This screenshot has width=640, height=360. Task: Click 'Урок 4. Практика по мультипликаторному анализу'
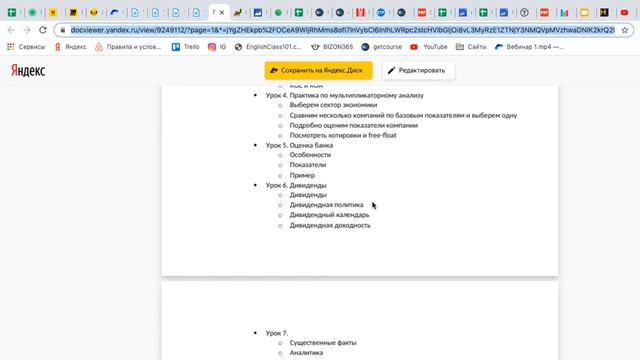coord(344,95)
